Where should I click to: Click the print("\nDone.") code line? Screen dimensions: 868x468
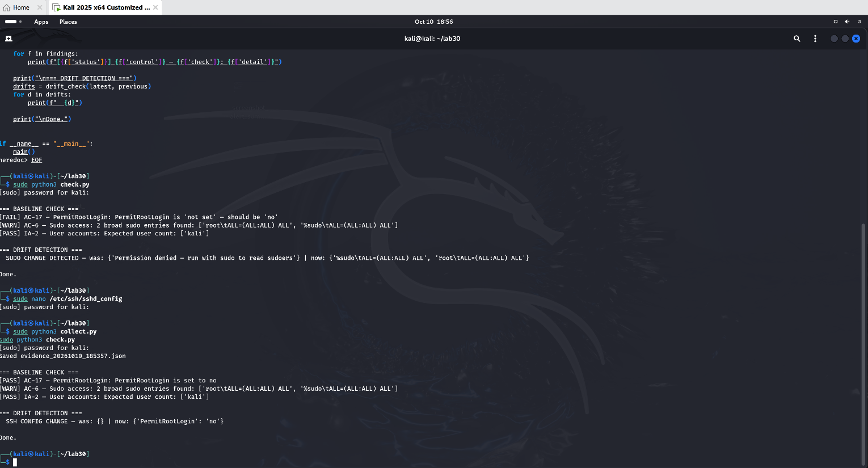click(x=42, y=119)
